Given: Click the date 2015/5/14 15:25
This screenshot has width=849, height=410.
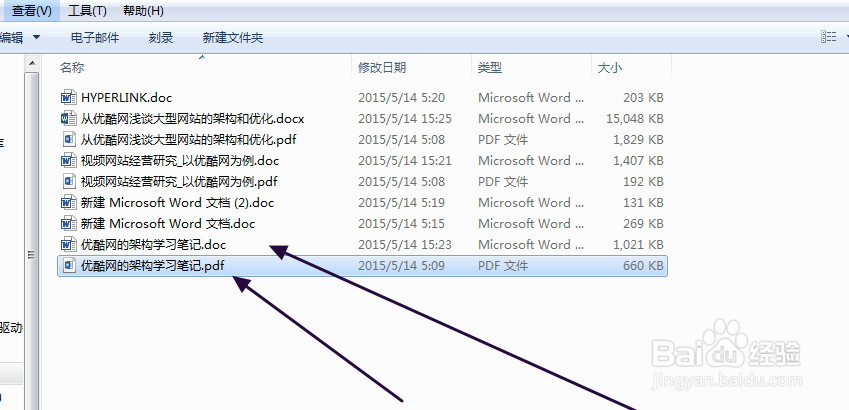Looking at the screenshot, I should click(404, 119).
